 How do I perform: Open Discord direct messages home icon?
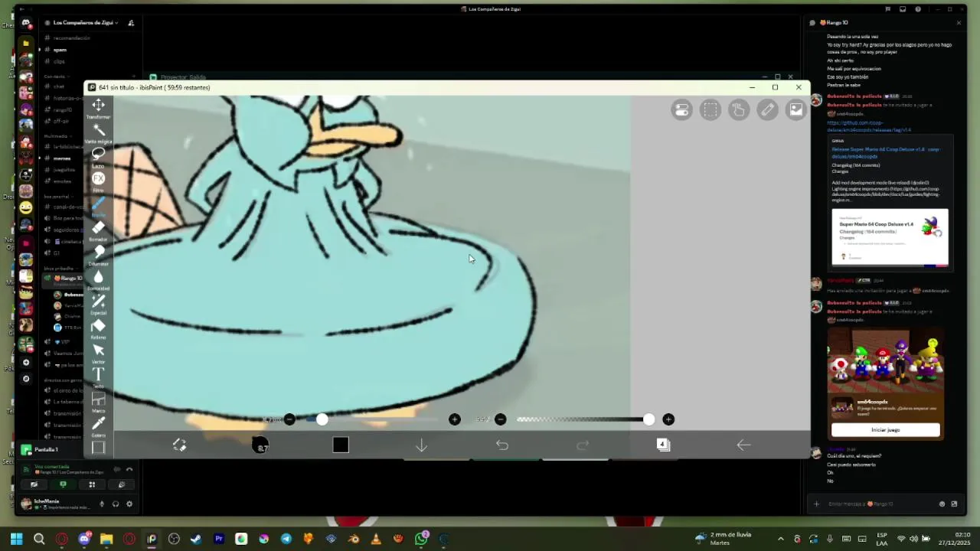pos(25,24)
